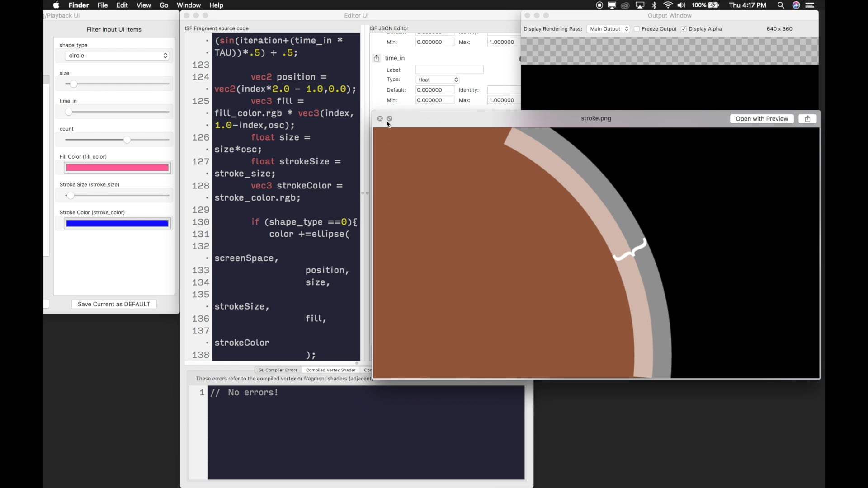The width and height of the screenshot is (868, 488).
Task: Click the blue Stroke Color swatch
Action: click(117, 224)
